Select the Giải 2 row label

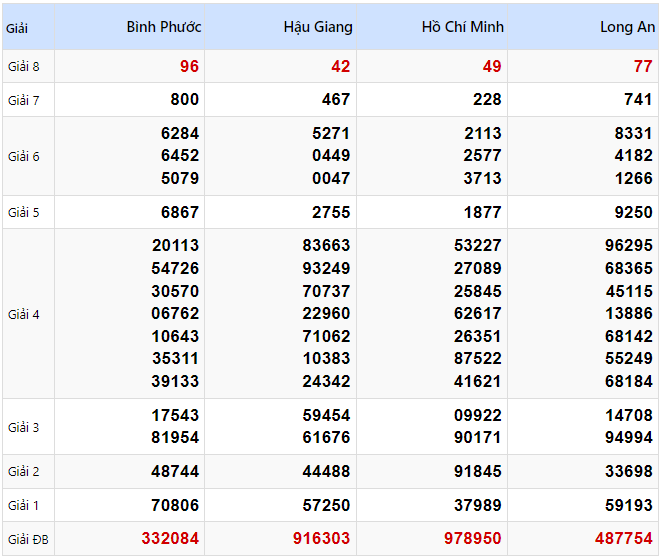pos(23,471)
